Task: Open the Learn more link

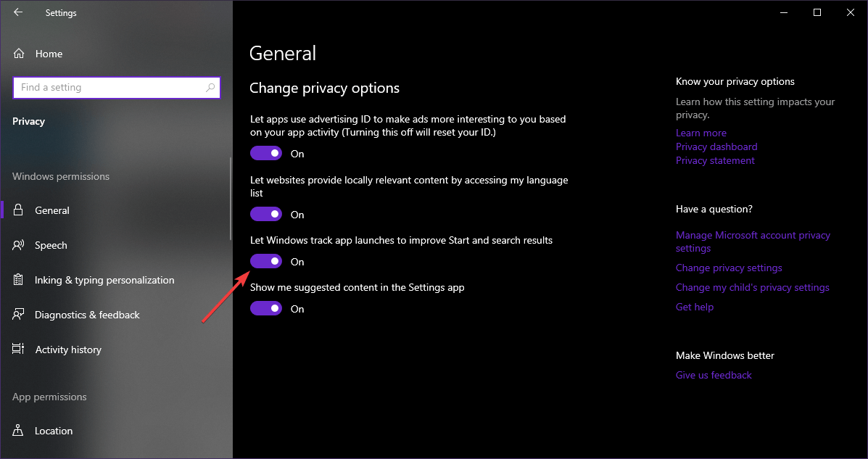Action: 700,133
